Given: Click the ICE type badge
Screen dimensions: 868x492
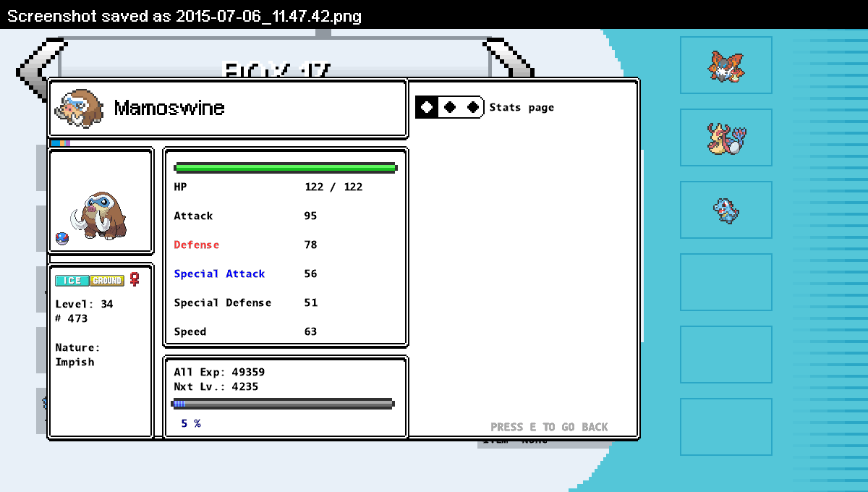Looking at the screenshot, I should pos(72,281).
